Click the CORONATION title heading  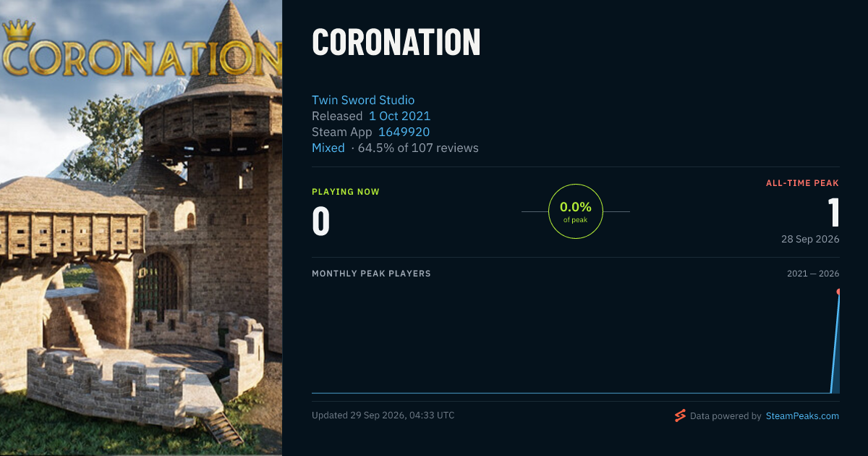tap(396, 43)
